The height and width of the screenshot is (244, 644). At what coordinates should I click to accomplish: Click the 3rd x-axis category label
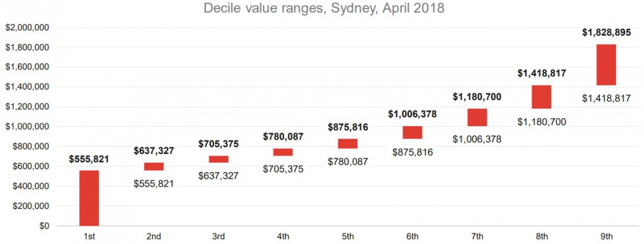point(219,236)
